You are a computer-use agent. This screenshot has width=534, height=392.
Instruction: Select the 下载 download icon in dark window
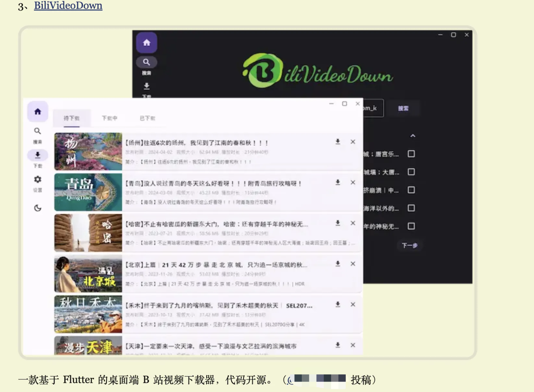[x=147, y=86]
